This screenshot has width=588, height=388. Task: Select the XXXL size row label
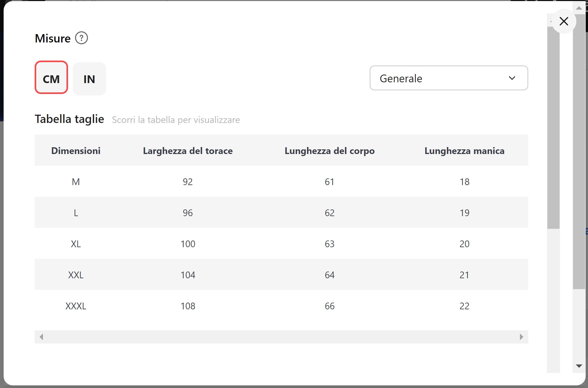pyautogui.click(x=76, y=306)
